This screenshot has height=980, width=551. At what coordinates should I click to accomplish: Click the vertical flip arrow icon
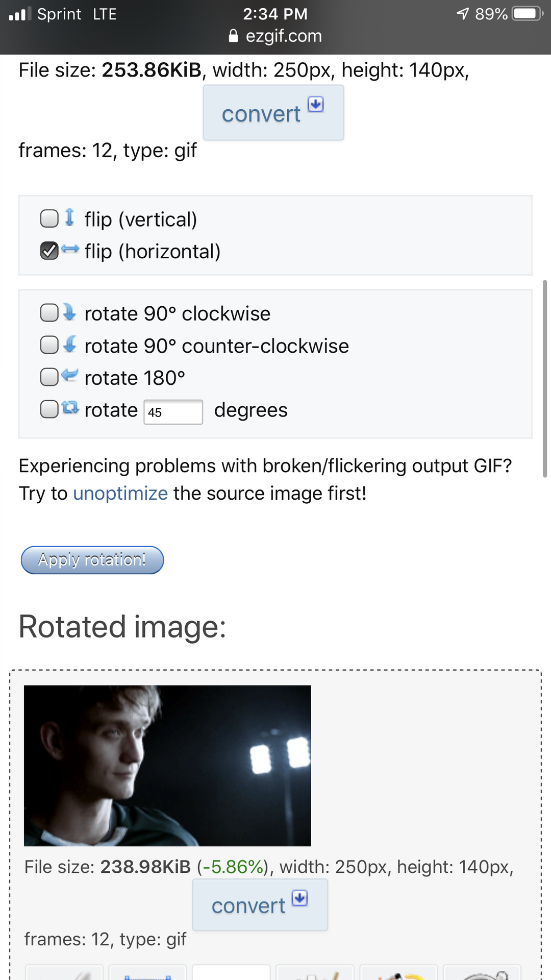click(x=70, y=217)
